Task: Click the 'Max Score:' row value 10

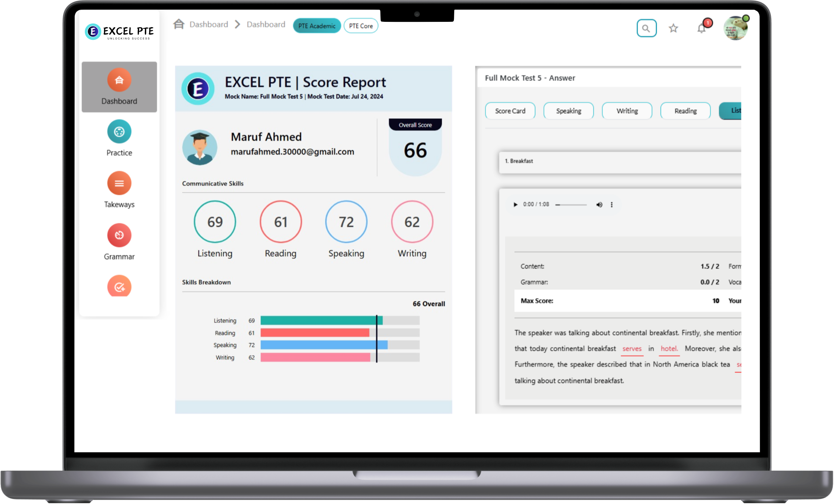Action: 716,301
